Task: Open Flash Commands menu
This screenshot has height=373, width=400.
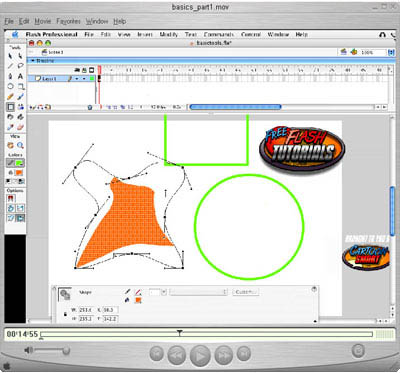Action: point(219,34)
